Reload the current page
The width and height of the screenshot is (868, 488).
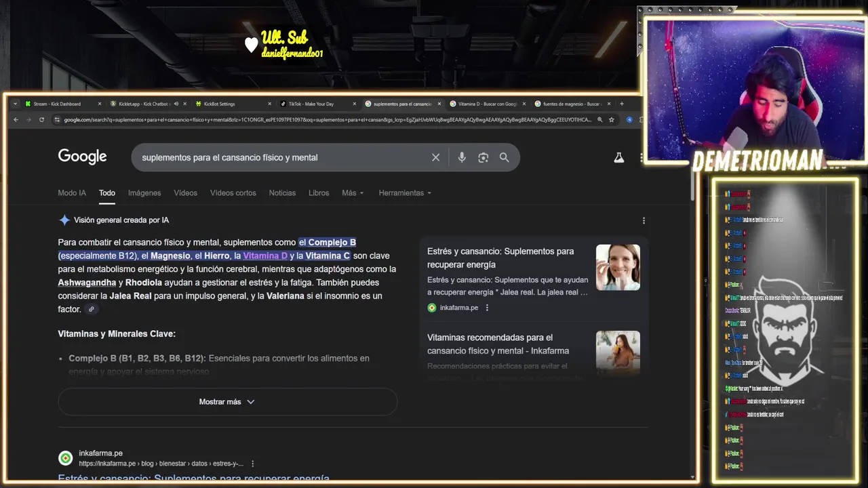pyautogui.click(x=41, y=120)
